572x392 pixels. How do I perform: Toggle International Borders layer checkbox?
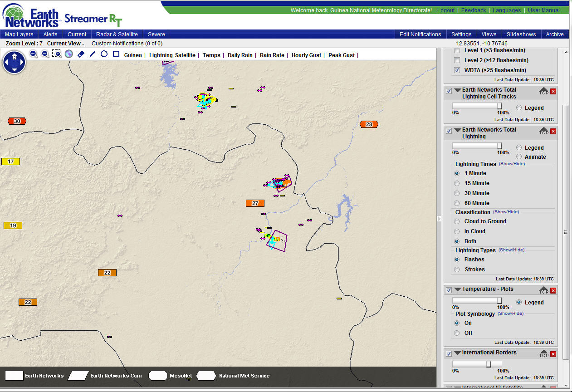[449, 353]
